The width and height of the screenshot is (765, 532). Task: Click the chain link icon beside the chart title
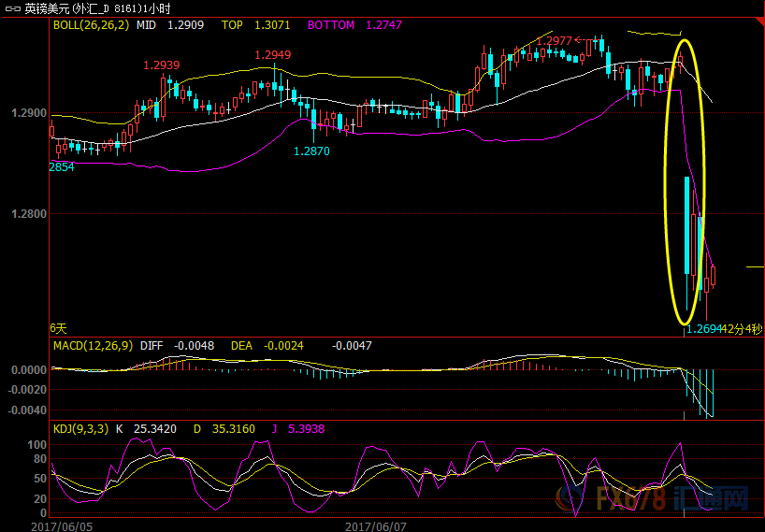click(13, 8)
